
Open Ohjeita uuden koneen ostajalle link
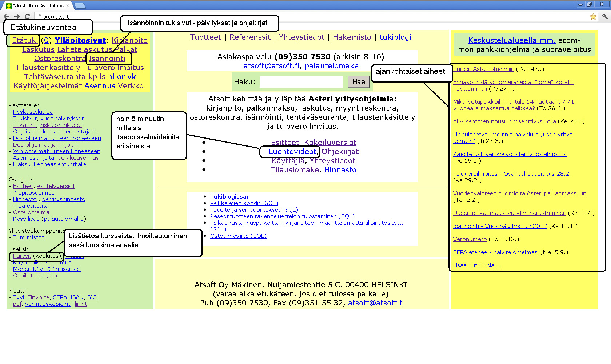click(55, 132)
